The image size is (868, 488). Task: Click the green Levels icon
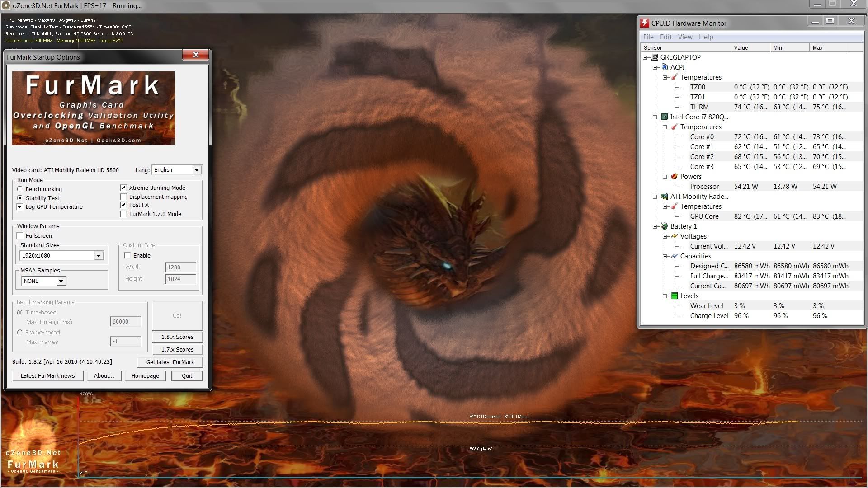point(674,296)
